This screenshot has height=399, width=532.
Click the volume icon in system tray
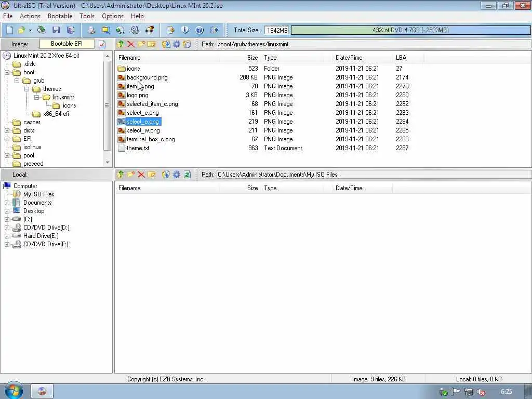pos(481,392)
